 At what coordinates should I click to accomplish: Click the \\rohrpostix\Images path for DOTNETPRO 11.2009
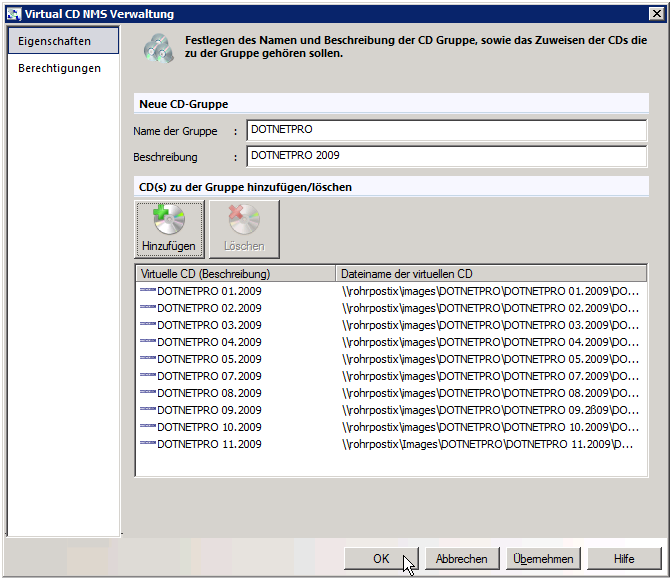pyautogui.click(x=487, y=444)
